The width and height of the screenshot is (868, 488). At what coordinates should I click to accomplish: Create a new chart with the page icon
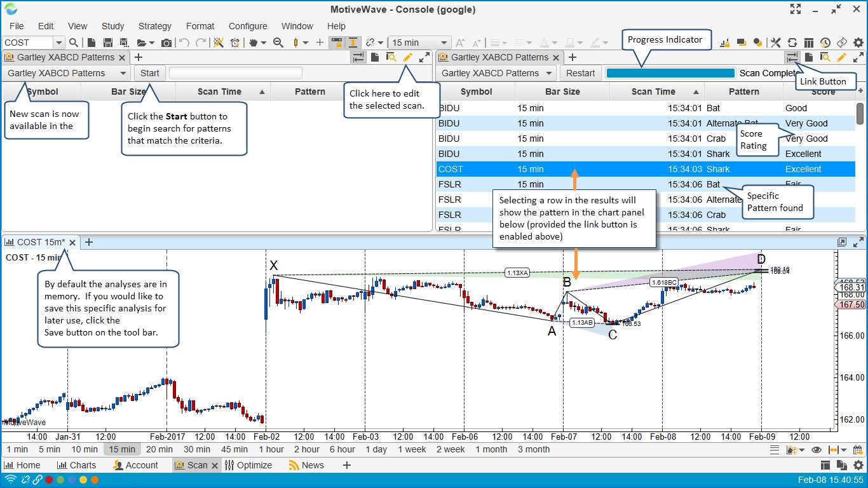[92, 43]
